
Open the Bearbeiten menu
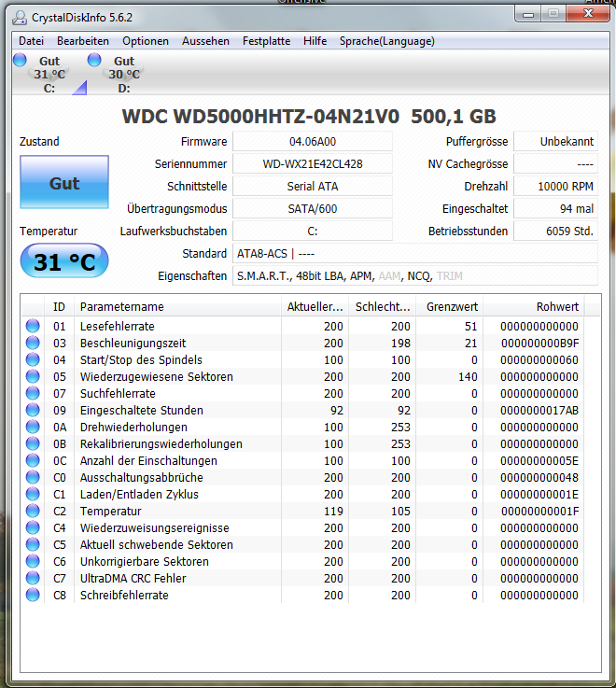pyautogui.click(x=83, y=41)
